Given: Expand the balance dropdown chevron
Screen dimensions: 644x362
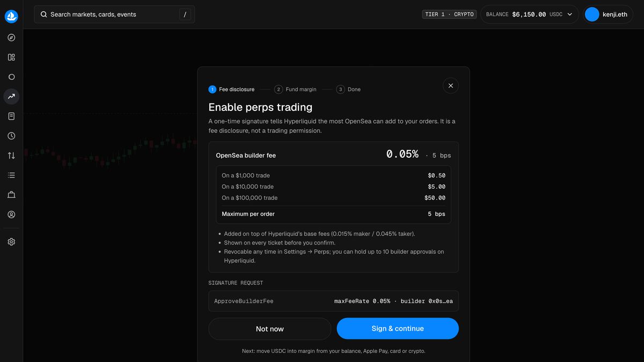Looking at the screenshot, I should pyautogui.click(x=570, y=14).
